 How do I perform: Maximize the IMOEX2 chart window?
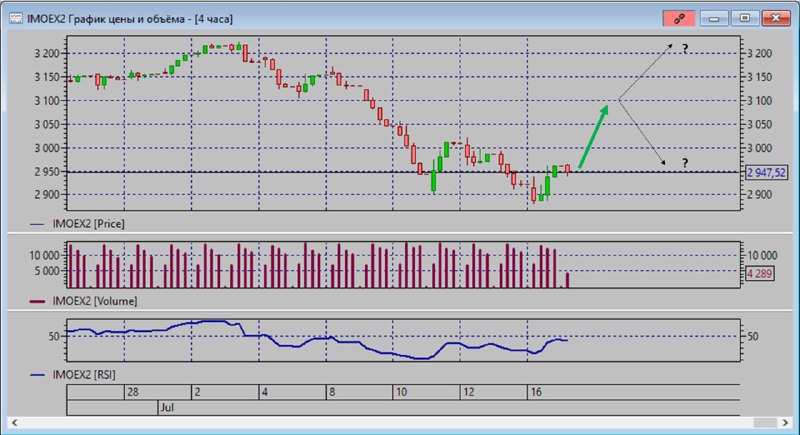[745, 19]
